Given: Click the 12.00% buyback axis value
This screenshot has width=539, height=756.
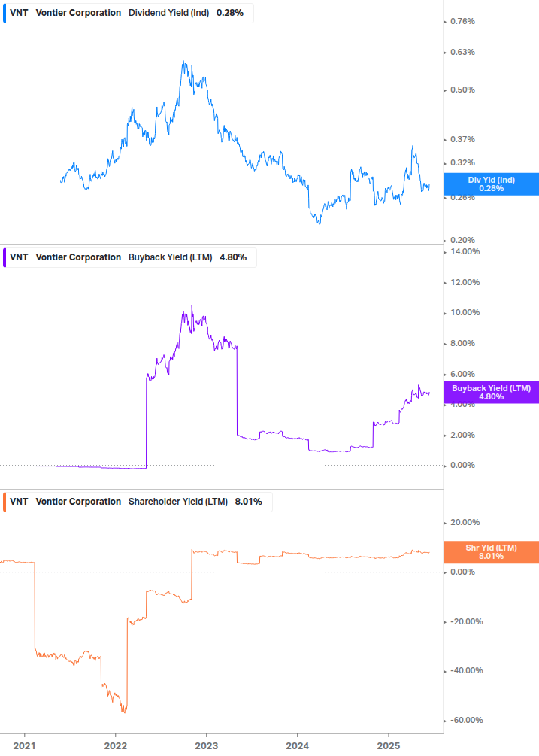Looking at the screenshot, I should (465, 283).
